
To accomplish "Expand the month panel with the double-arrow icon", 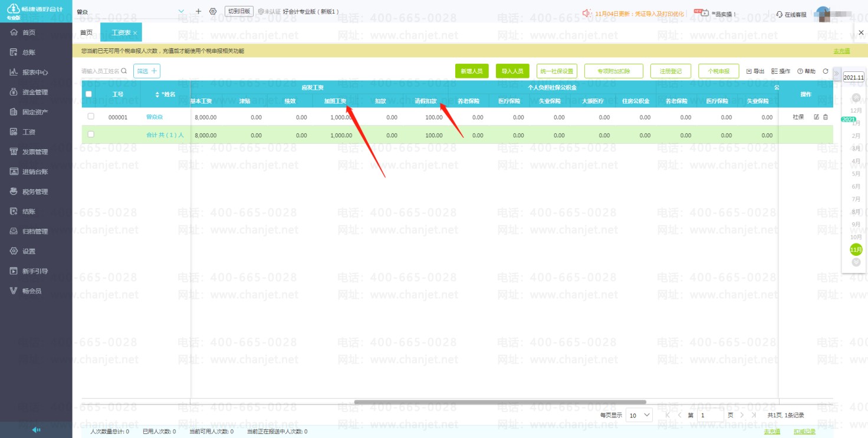I will click(837, 74).
